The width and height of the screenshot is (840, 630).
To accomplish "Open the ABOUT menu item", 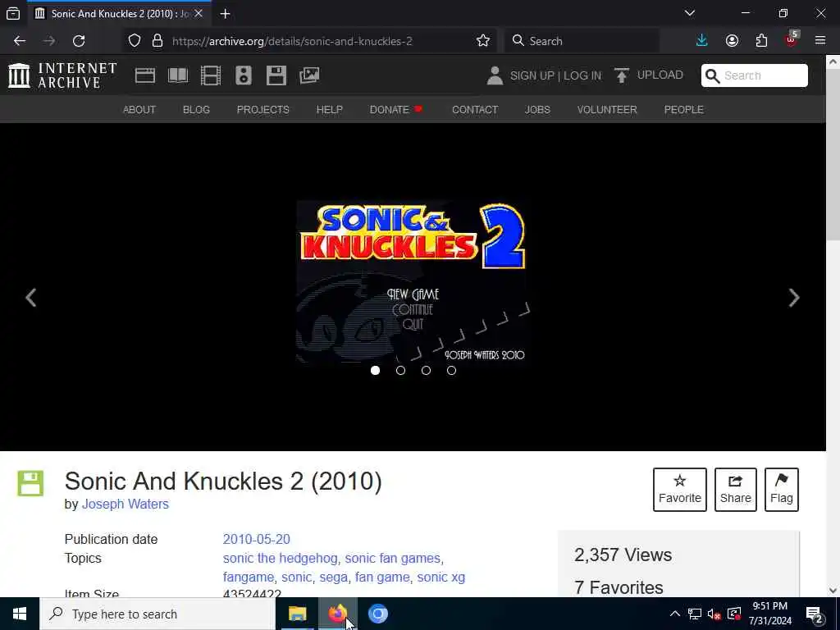I will click(x=139, y=109).
